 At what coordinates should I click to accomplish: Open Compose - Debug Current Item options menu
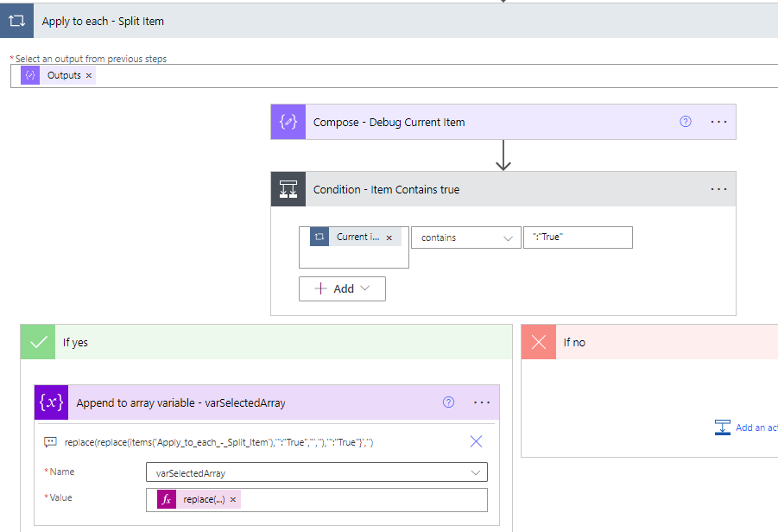(718, 122)
